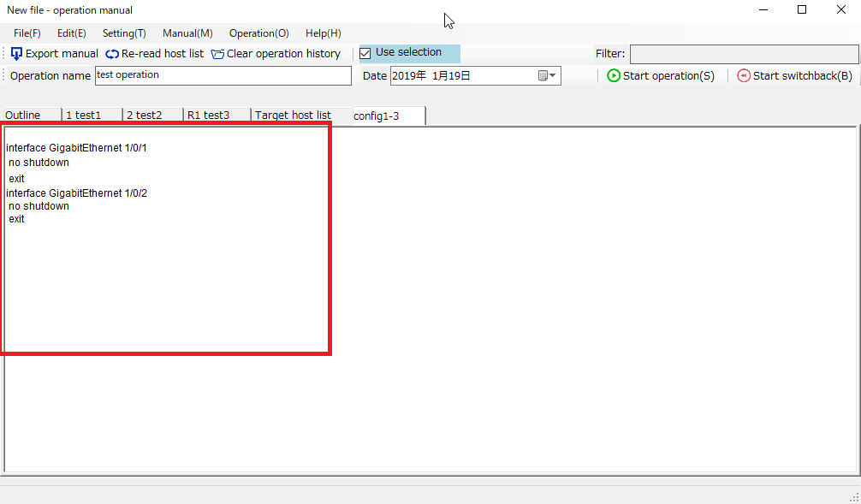This screenshot has height=504, width=861.
Task: Open the Manual(M) menu
Action: click(x=187, y=33)
